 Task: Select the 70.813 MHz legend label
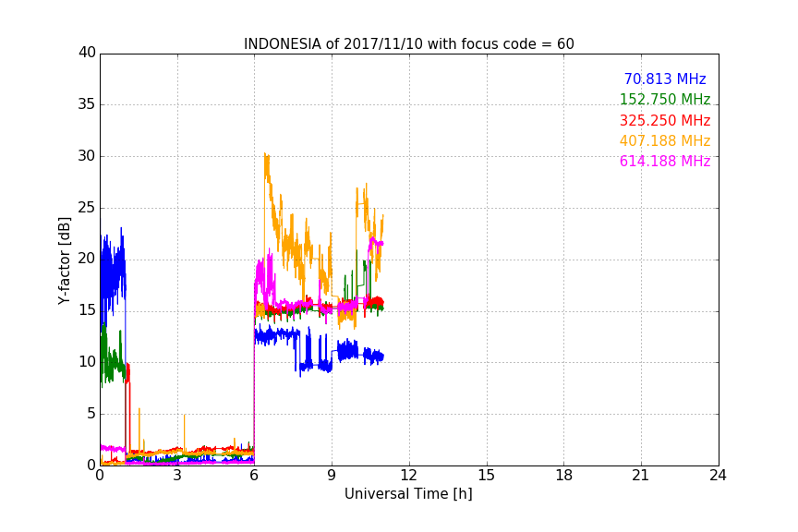coord(665,79)
